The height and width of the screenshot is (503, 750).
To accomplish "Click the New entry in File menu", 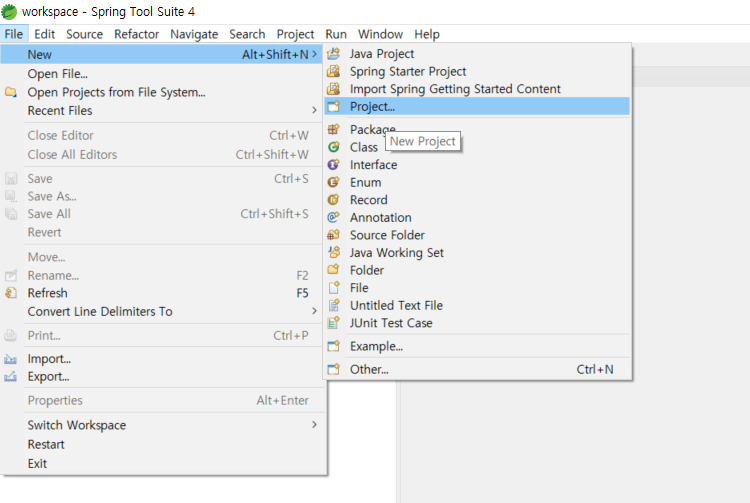I will (x=162, y=54).
